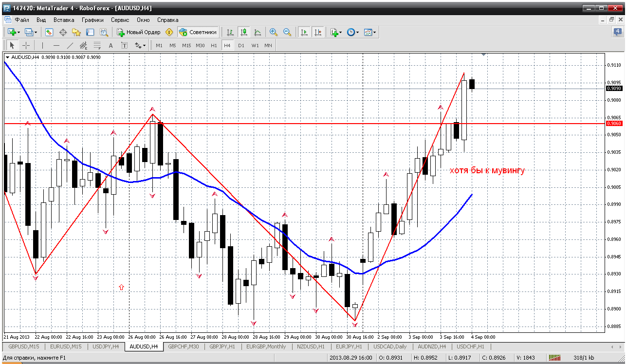627x364 pixels.
Task: Switch to the AUDNZD,H4 chart tab
Action: pos(432,346)
